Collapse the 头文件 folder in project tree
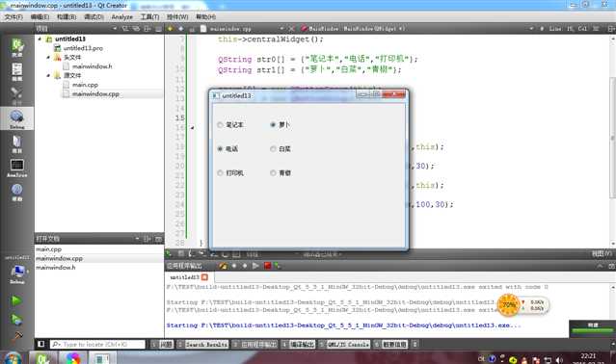The image size is (616, 364). pyautogui.click(x=48, y=57)
